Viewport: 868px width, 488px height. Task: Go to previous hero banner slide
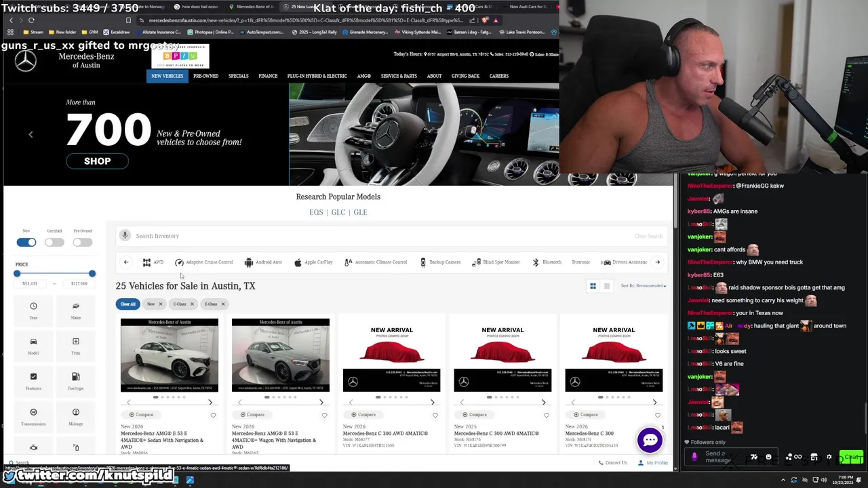[31, 135]
